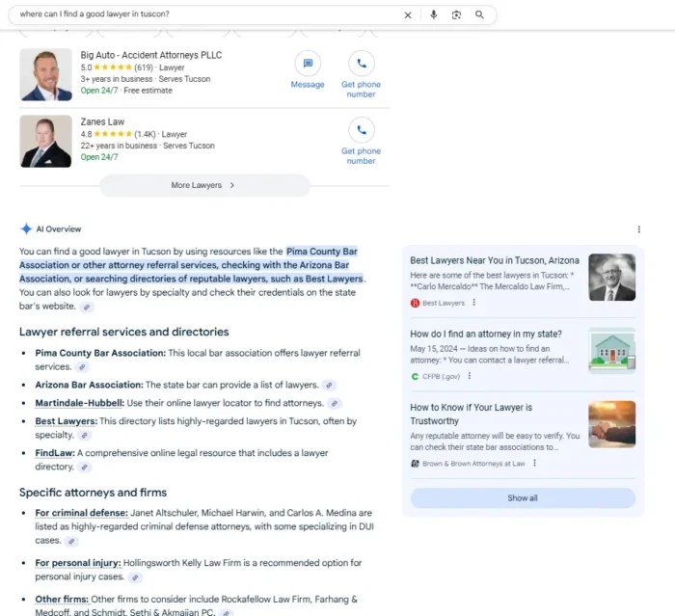675x616 pixels.
Task: Click "For personal injury" underlined term
Action: [x=78, y=563]
